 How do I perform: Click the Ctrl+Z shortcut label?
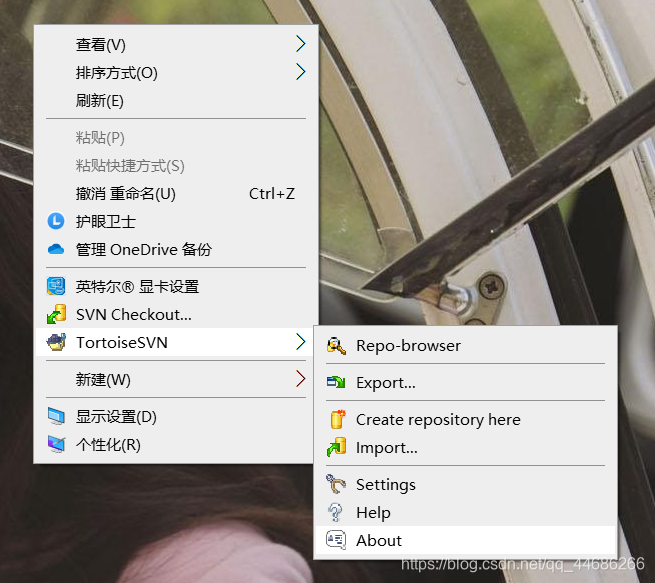tap(272, 193)
